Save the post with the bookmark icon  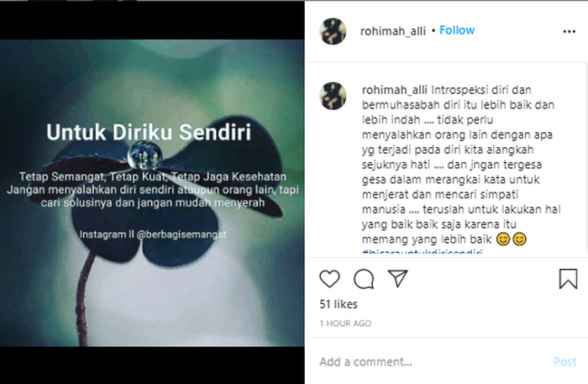568,279
